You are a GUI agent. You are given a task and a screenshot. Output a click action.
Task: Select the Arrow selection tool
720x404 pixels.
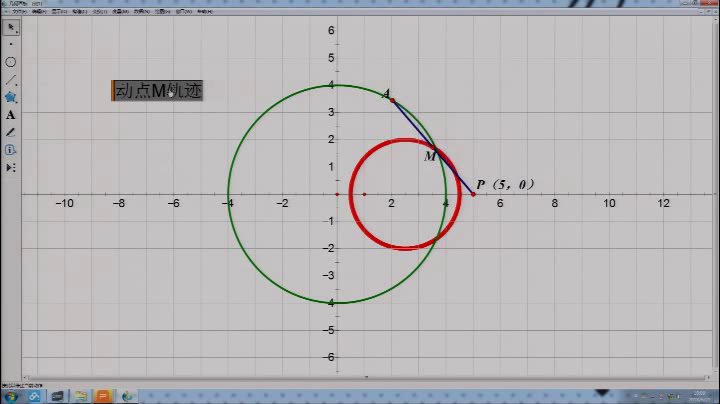(x=11, y=26)
